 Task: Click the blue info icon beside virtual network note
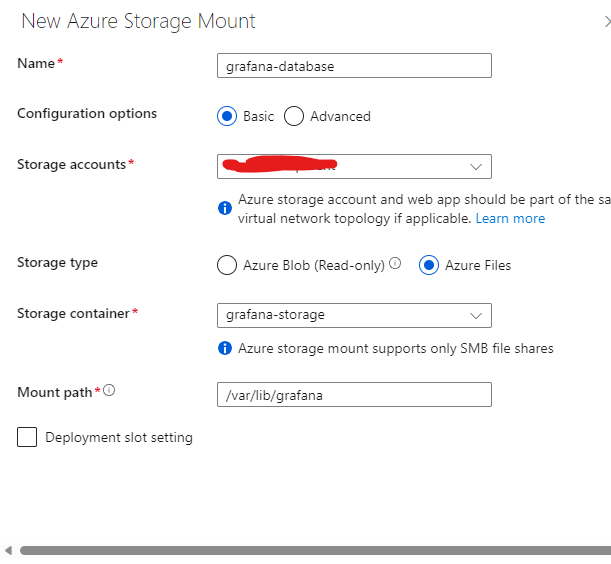pos(225,208)
